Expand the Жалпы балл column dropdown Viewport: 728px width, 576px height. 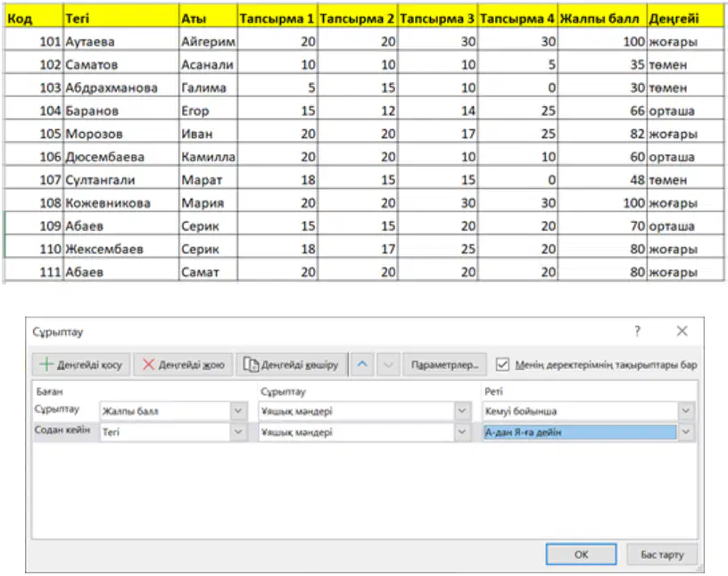pyautogui.click(x=238, y=411)
